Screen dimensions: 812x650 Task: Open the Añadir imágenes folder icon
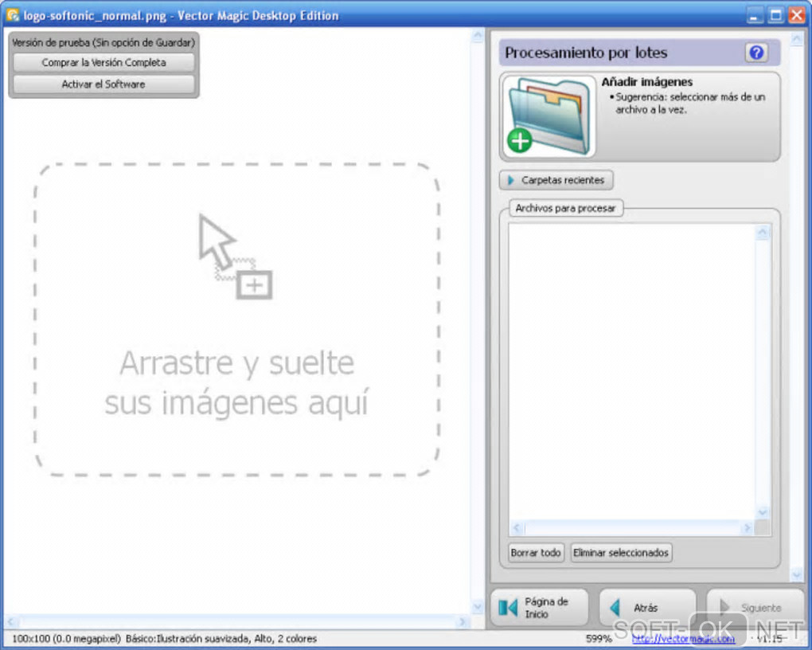[x=549, y=116]
